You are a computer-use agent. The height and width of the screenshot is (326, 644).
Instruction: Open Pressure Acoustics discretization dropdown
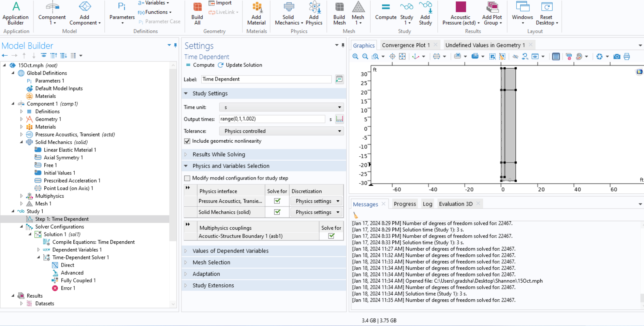pyautogui.click(x=317, y=201)
